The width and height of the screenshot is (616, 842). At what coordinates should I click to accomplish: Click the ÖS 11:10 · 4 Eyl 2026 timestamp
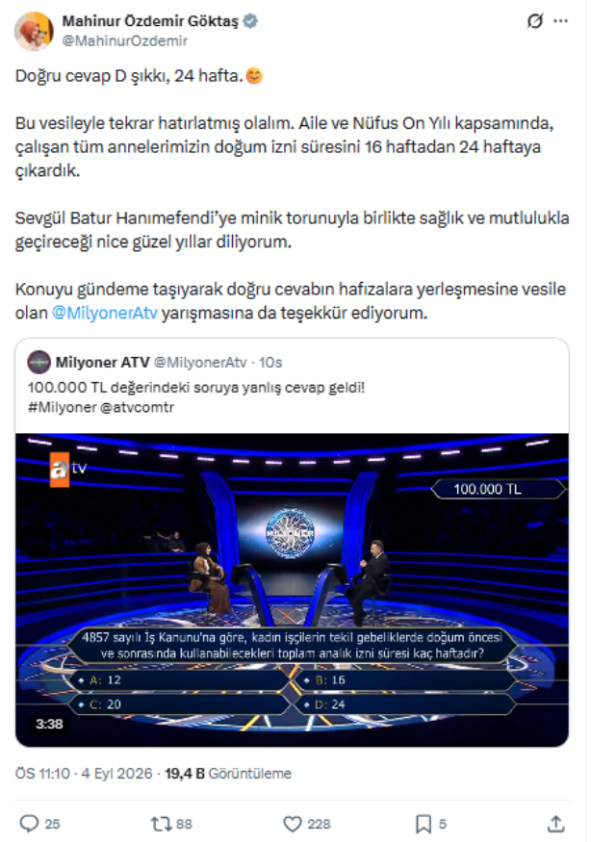tap(84, 774)
